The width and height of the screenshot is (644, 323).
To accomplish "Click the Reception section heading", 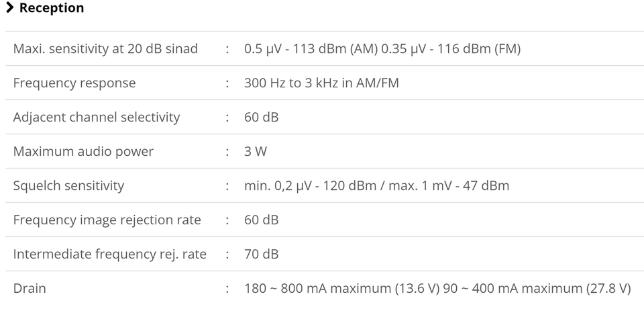I will (x=52, y=9).
